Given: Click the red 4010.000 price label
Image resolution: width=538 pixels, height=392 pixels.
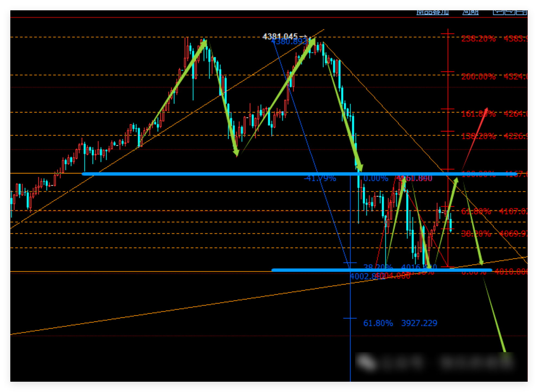Looking at the screenshot, I should point(511,272).
